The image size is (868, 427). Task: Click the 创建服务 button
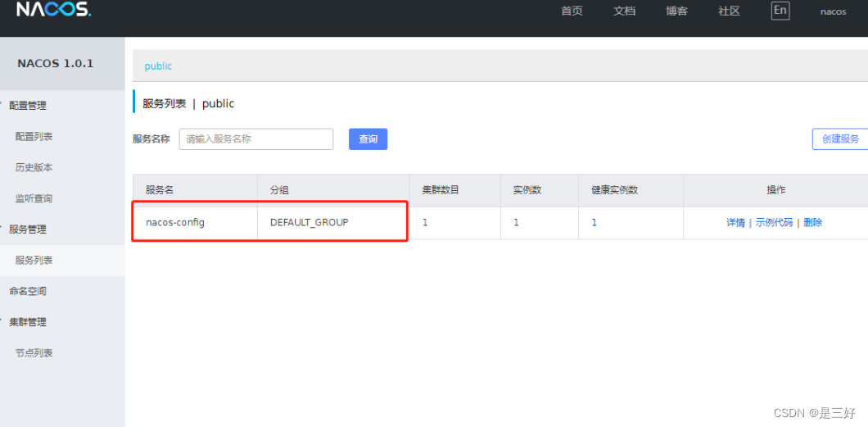pyautogui.click(x=840, y=139)
